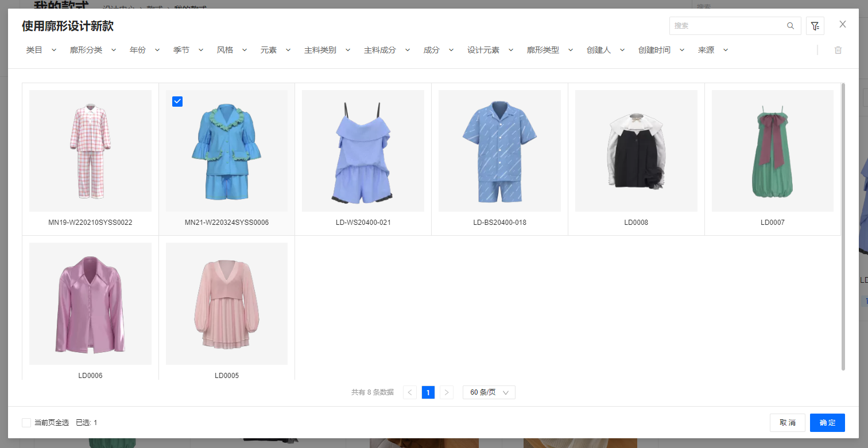Go to the next page arrow
The width and height of the screenshot is (868, 448).
(x=447, y=392)
